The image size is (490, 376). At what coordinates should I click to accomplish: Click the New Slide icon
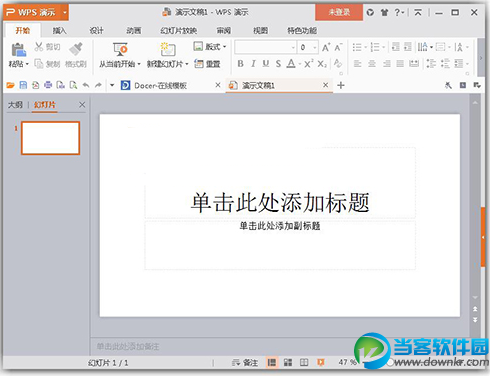(168, 49)
